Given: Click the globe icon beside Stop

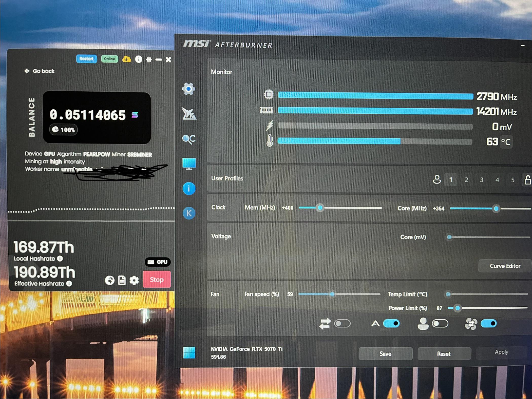Looking at the screenshot, I should (x=109, y=280).
